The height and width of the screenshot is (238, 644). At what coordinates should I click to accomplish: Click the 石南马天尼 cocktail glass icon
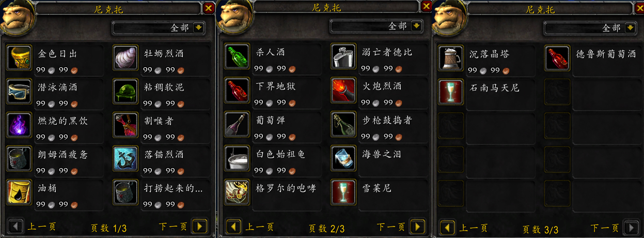pos(451,92)
